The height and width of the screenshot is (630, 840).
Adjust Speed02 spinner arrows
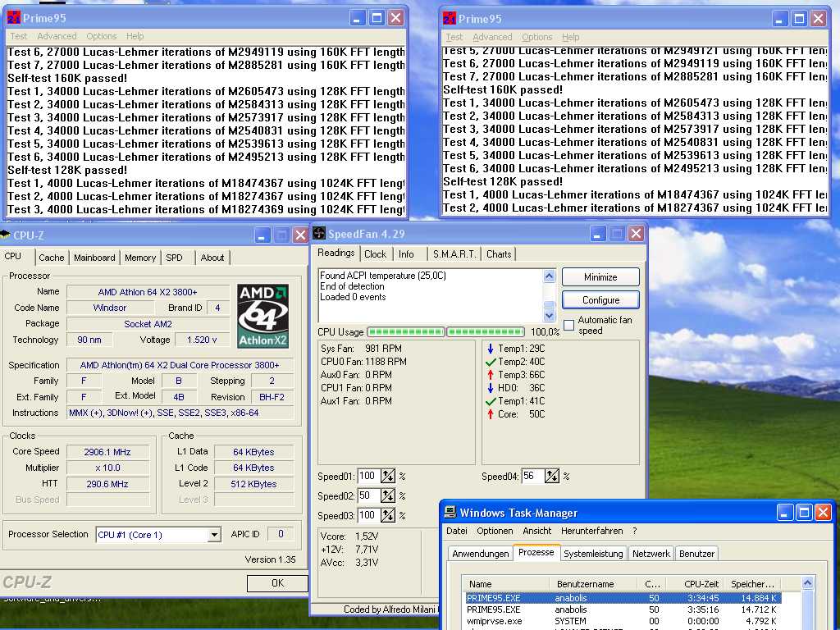click(388, 495)
